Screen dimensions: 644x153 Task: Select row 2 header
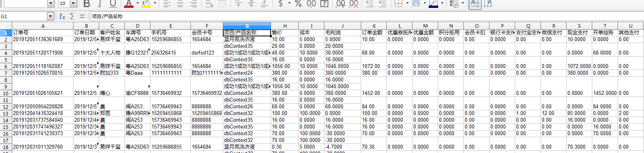pos(6,40)
